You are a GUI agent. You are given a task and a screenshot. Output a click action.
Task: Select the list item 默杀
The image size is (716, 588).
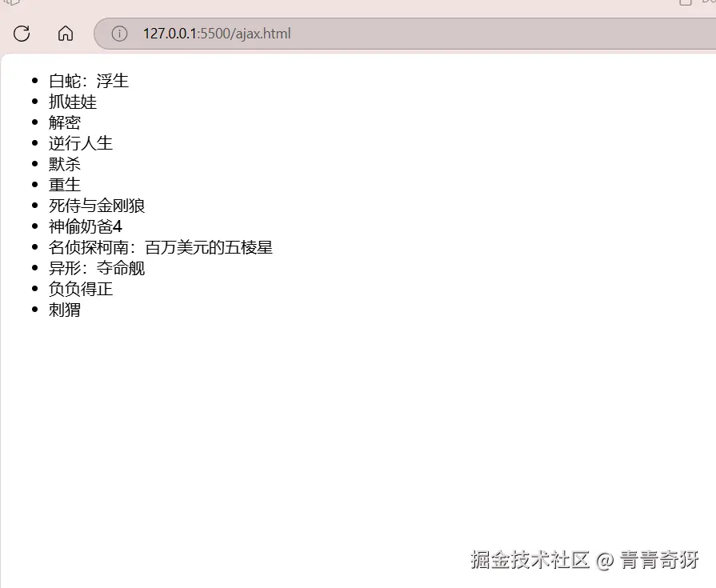click(64, 164)
